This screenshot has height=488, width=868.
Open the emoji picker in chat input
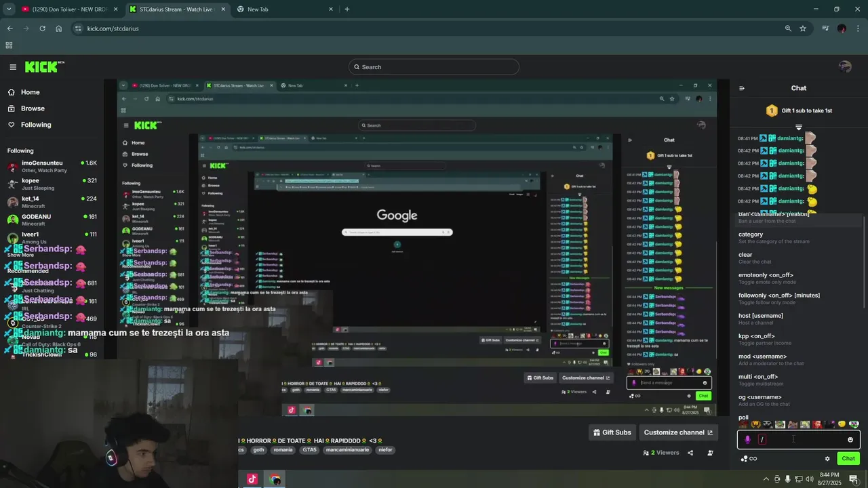(850, 439)
